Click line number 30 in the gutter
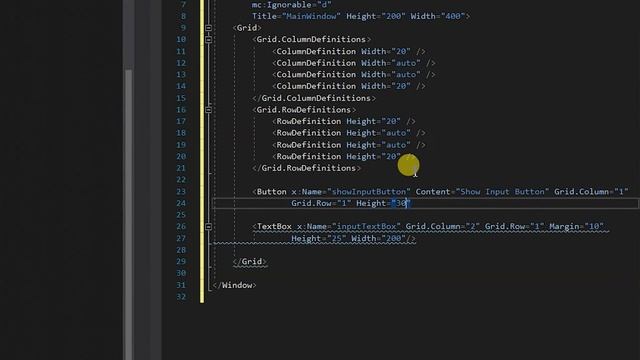 click(x=181, y=273)
